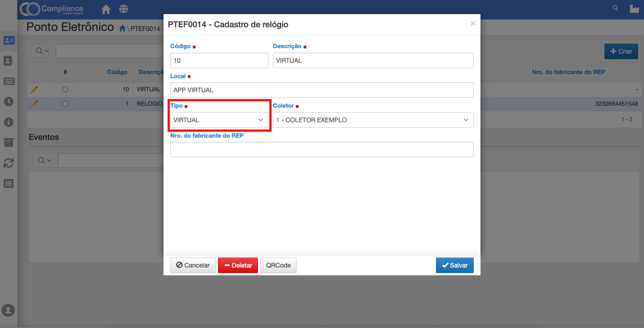Open the factory icon at top right
Image resolution: width=644 pixels, height=328 pixels.
(x=634, y=9)
